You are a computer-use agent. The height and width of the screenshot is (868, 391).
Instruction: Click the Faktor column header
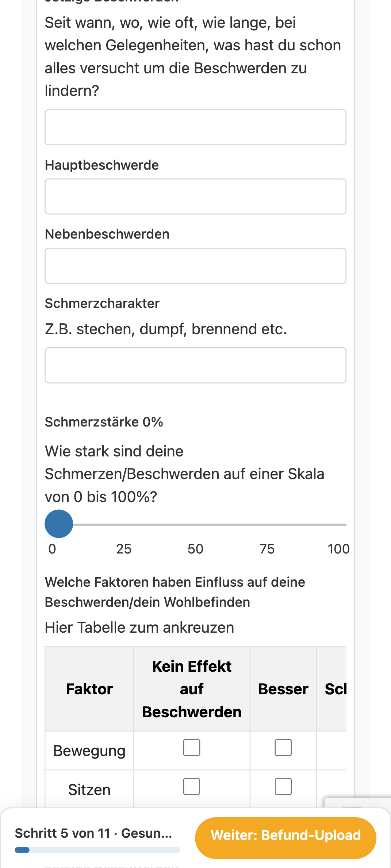click(89, 689)
